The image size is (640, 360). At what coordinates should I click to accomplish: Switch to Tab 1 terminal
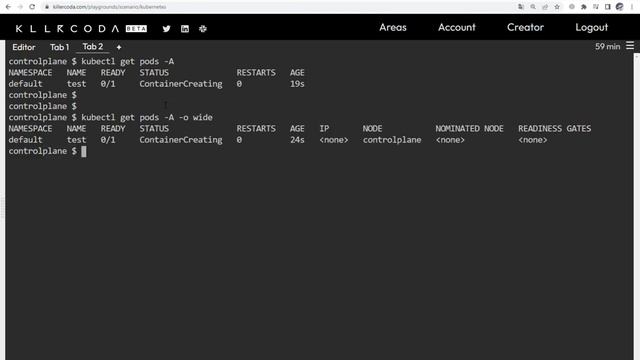pyautogui.click(x=60, y=47)
